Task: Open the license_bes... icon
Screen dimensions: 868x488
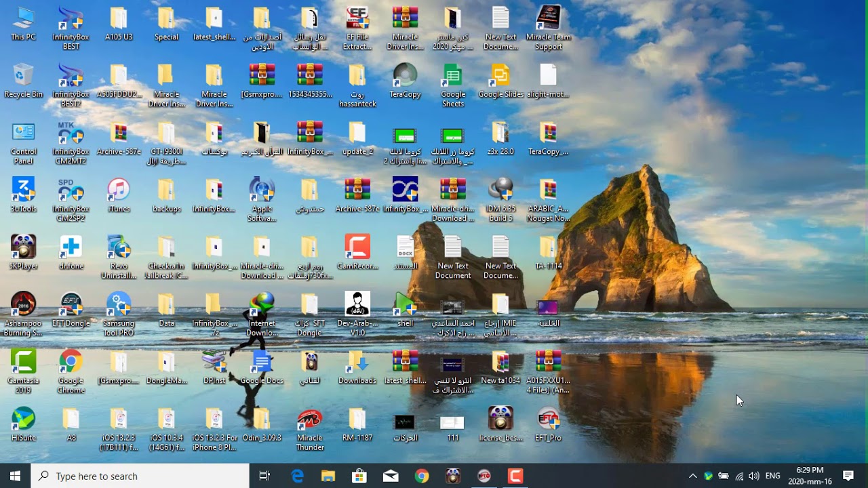Action: (500, 424)
